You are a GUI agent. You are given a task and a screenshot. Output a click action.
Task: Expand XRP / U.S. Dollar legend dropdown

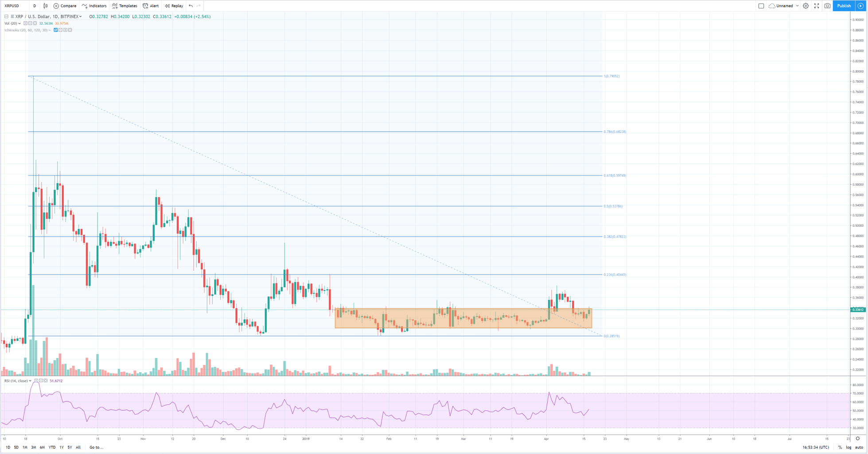(80, 16)
